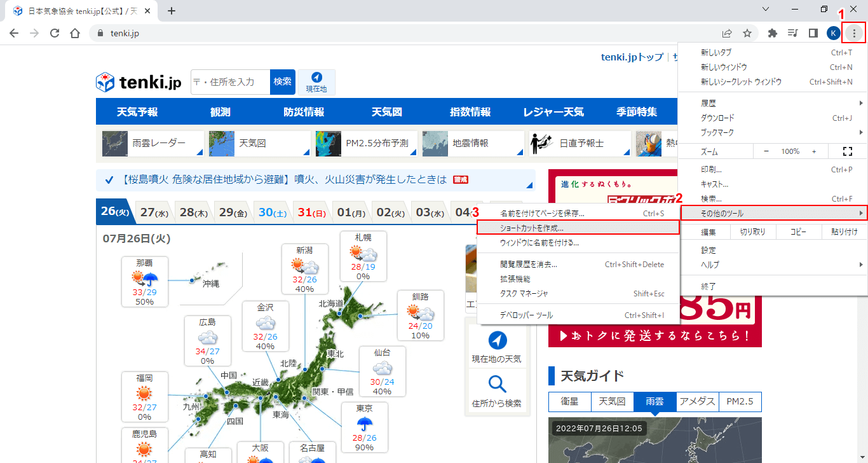Expand the ヘルプ submenu
The image size is (868, 463).
[773, 265]
